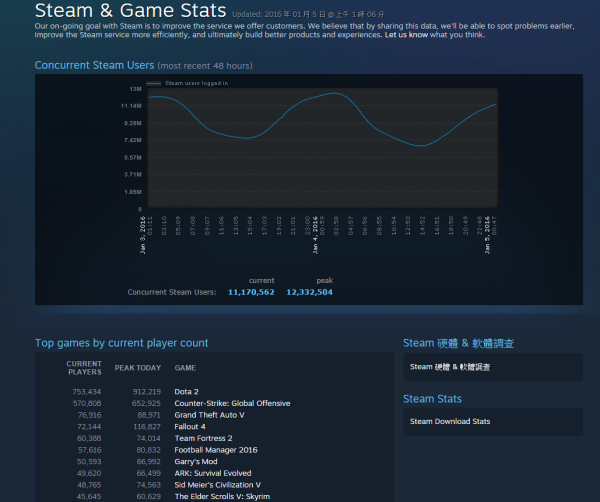Click Garry's Mod players 50,593
600x502 pixels.
point(89,462)
